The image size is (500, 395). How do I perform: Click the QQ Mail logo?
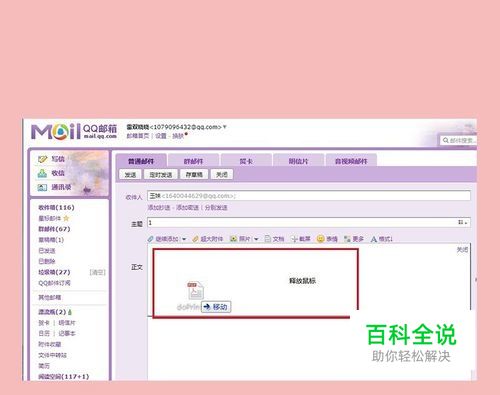(74, 132)
